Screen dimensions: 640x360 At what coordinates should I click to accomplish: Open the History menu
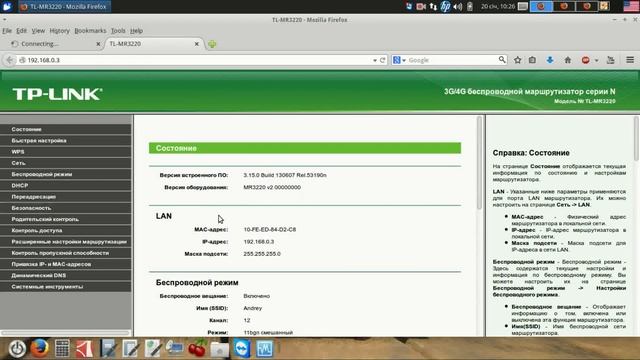point(60,31)
